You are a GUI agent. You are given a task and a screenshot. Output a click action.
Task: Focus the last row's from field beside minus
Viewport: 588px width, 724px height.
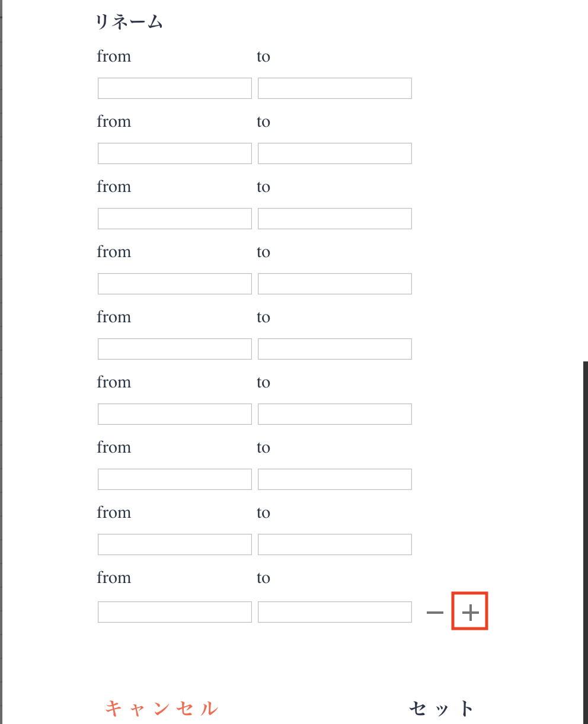[x=175, y=612]
